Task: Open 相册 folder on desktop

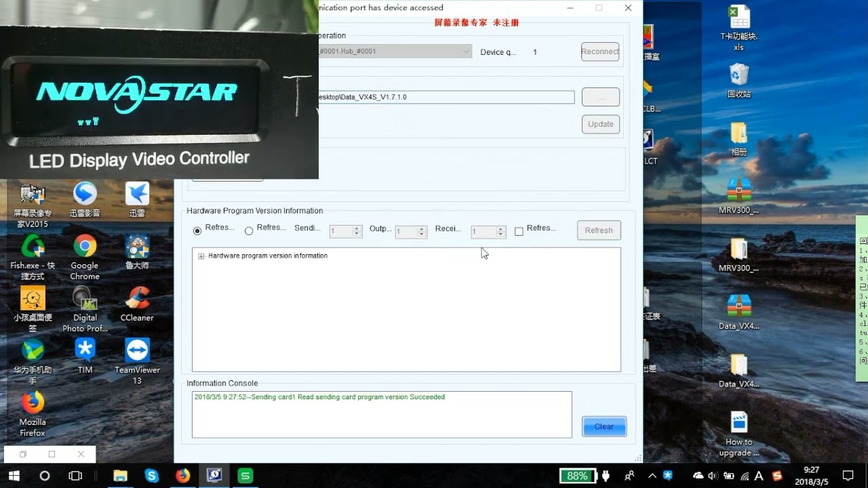Action: [738, 139]
